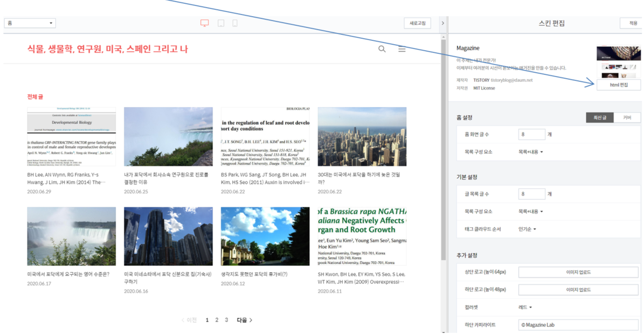The width and height of the screenshot is (644, 335).
Task: Collapse the preview with the arrow toggle
Action: point(443,23)
